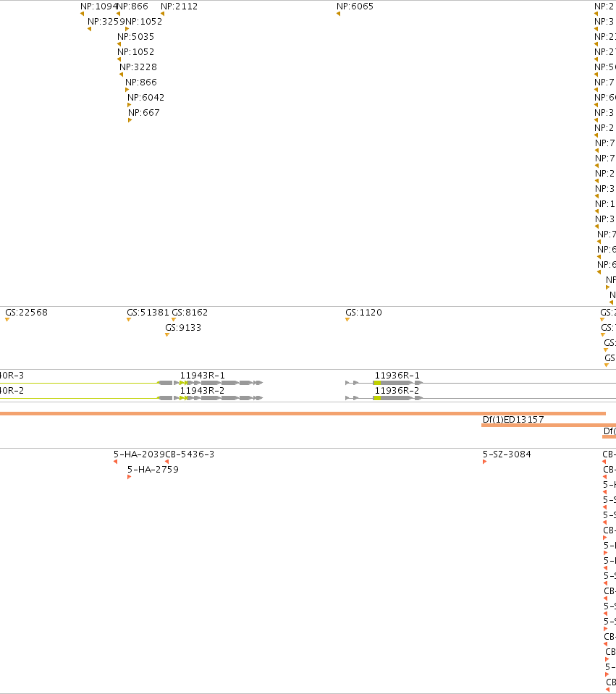Viewport: 616px width, 694px height.
Task: Select the Df(1)ED13157 deficiency bar
Action: [549, 426]
